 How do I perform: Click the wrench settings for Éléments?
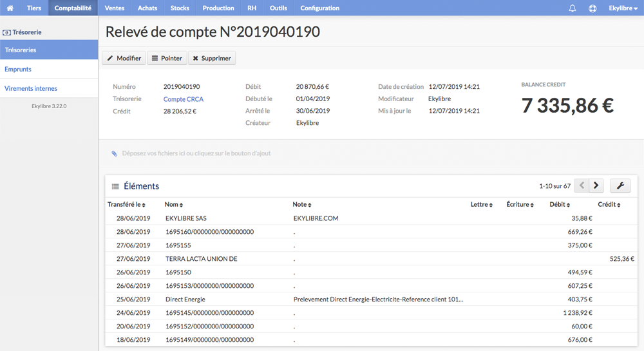[620, 185]
